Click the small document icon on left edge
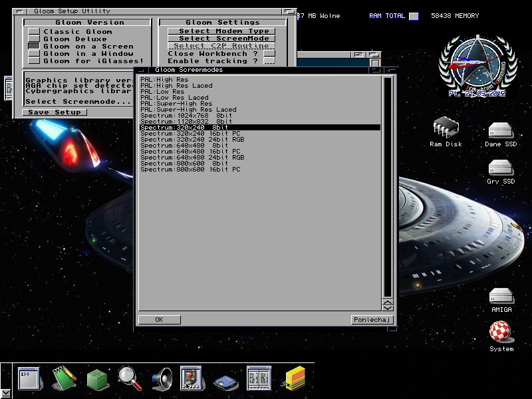532x399 pixels. tap(8, 88)
